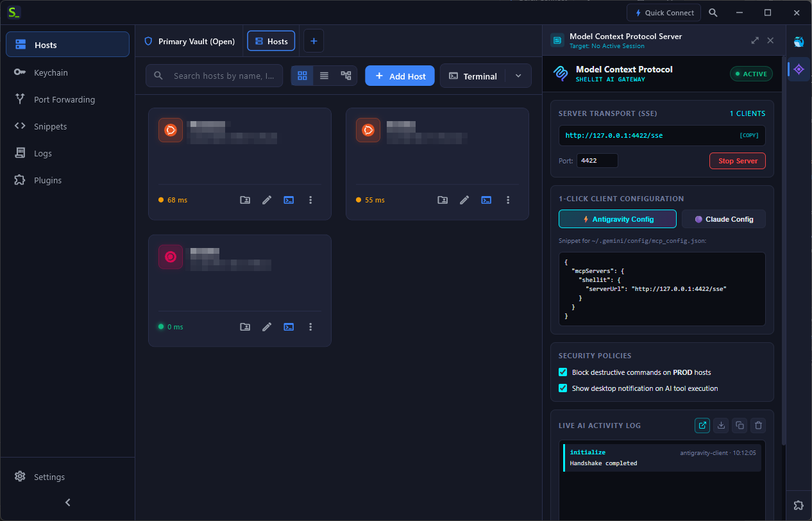This screenshot has height=521, width=812.
Task: Open a new tab with the plus button
Action: coord(314,41)
